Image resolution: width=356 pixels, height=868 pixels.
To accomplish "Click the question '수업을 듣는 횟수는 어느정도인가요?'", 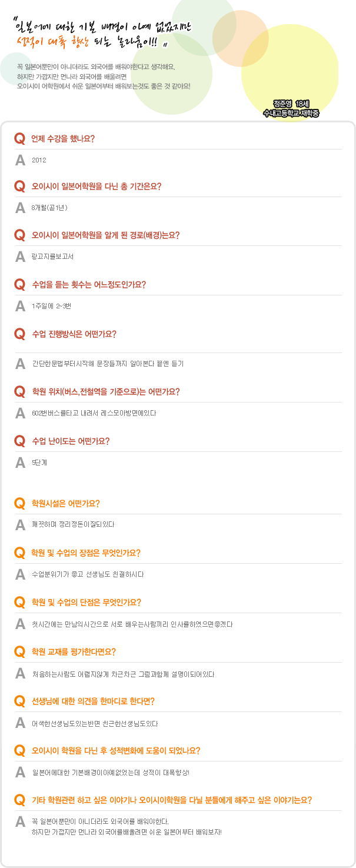I will [89, 284].
